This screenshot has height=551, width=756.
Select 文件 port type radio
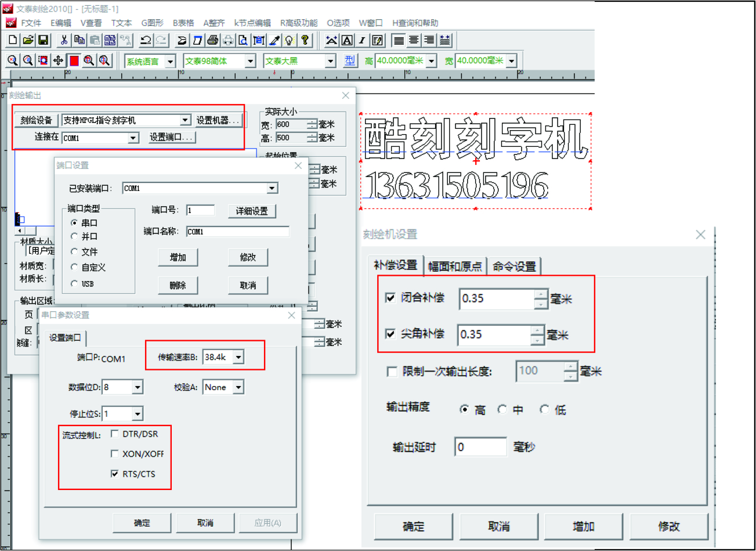pos(74,251)
